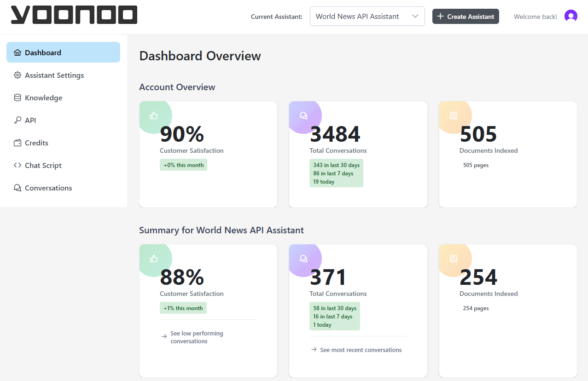This screenshot has height=381, width=588.
Task: Click the 16 in last 7 days text
Action: point(333,317)
